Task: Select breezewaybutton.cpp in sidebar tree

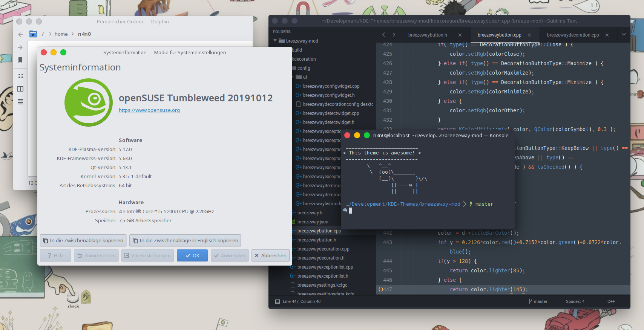Action: [319, 231]
